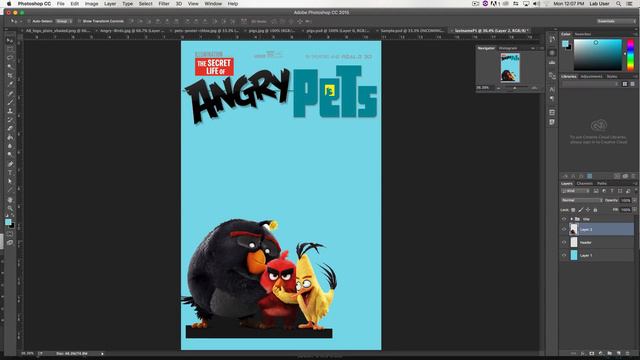This screenshot has height=360, width=640.
Task: Select the Clone Stamp tool
Action: [10, 111]
